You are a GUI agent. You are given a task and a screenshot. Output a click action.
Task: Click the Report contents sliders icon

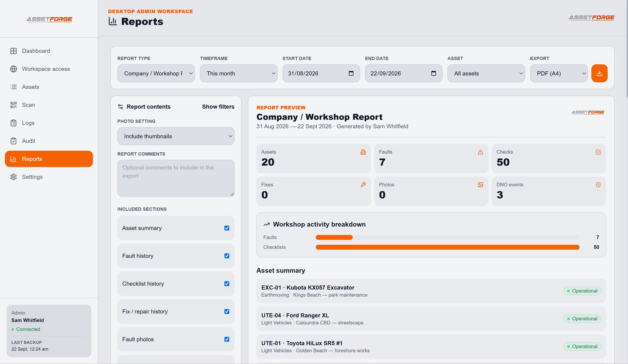pos(120,107)
